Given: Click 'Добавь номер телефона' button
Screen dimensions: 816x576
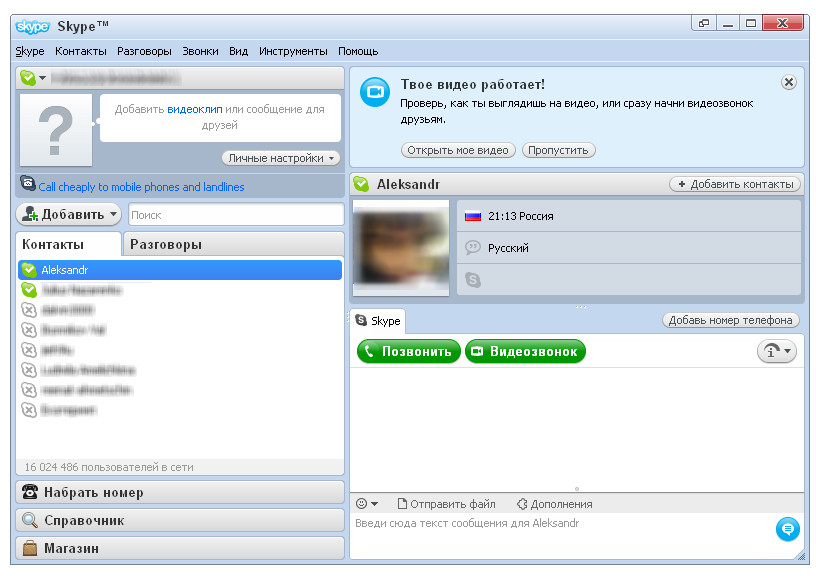Looking at the screenshot, I should click(x=731, y=320).
